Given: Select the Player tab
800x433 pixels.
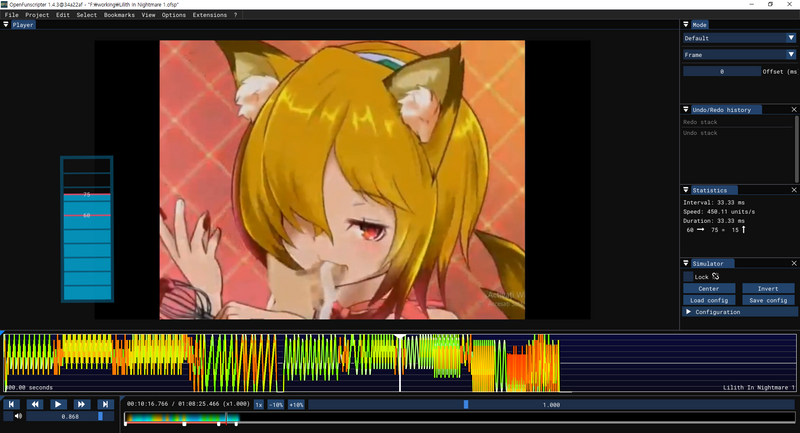Looking at the screenshot, I should pyautogui.click(x=23, y=24).
